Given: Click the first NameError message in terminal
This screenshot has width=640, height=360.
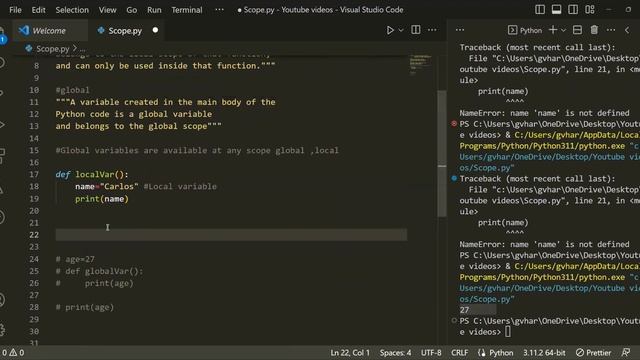Looking at the screenshot, I should coord(544,113).
